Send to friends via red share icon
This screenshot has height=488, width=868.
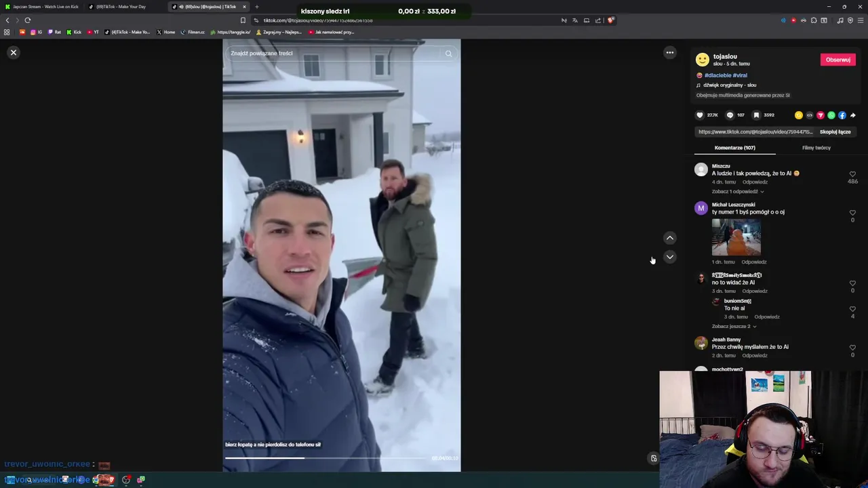tap(821, 115)
